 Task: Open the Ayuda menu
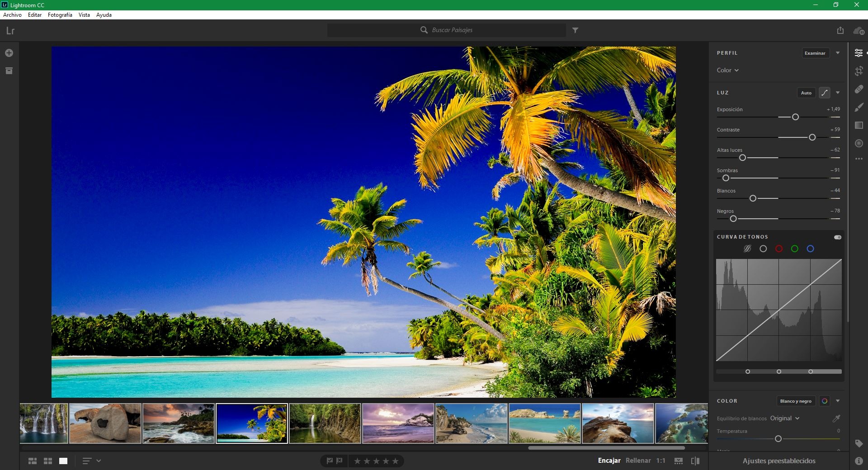coord(104,15)
